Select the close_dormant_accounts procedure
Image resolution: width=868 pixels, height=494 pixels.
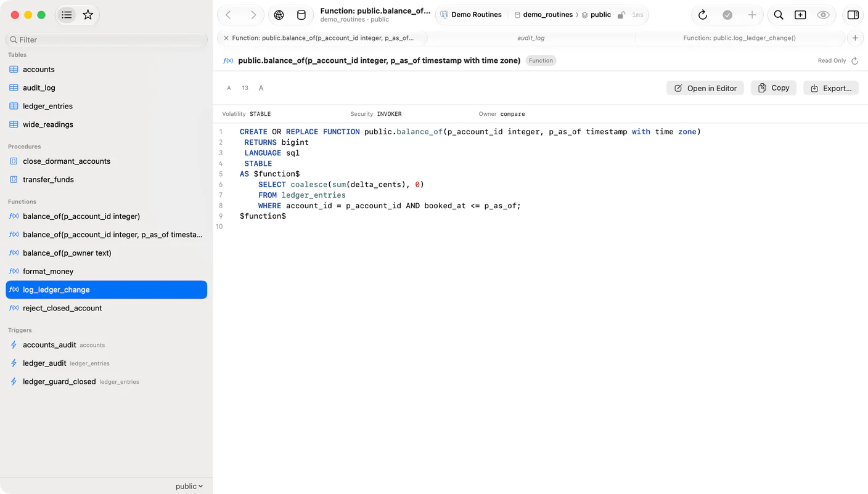tap(107, 161)
